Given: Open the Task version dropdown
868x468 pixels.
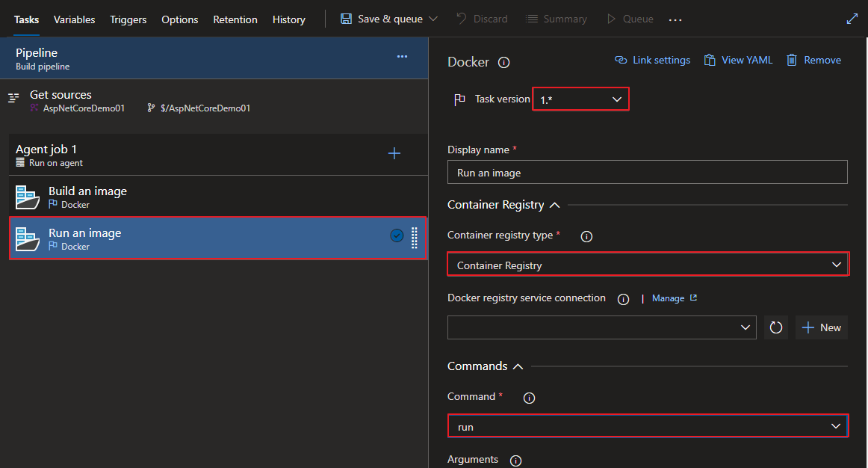Looking at the screenshot, I should pos(580,99).
